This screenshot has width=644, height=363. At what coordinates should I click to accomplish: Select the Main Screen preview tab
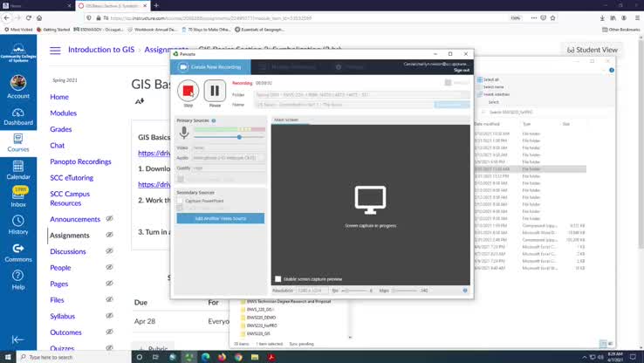click(285, 120)
